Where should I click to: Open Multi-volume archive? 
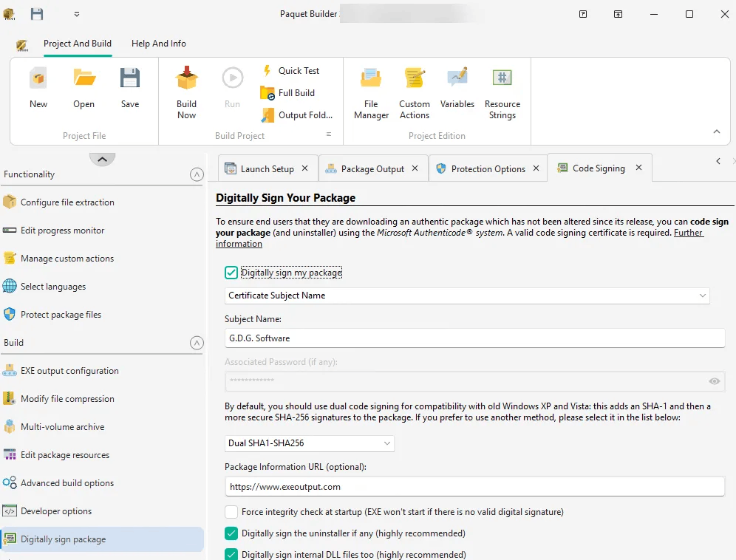tap(102, 427)
